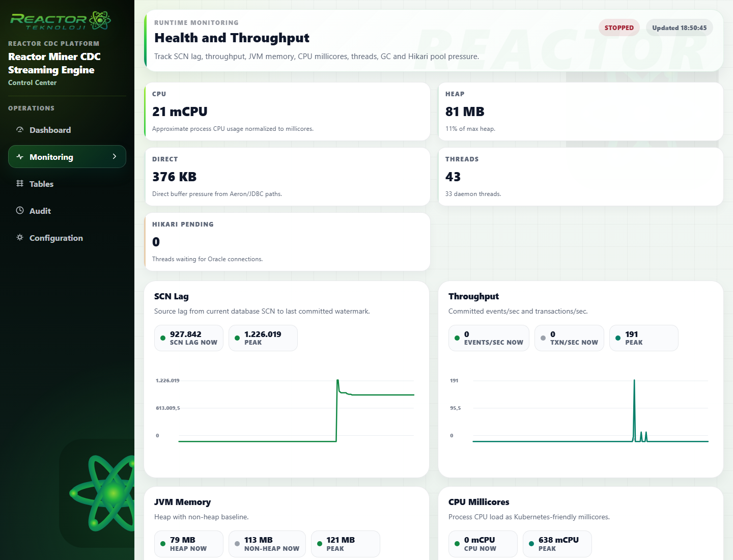Click the Throughput title

point(473,296)
